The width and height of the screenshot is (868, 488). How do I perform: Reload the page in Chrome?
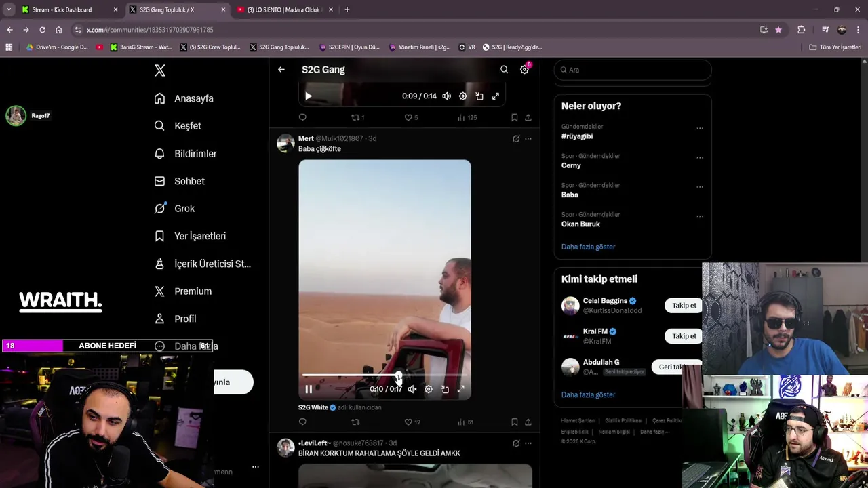pyautogui.click(x=42, y=30)
